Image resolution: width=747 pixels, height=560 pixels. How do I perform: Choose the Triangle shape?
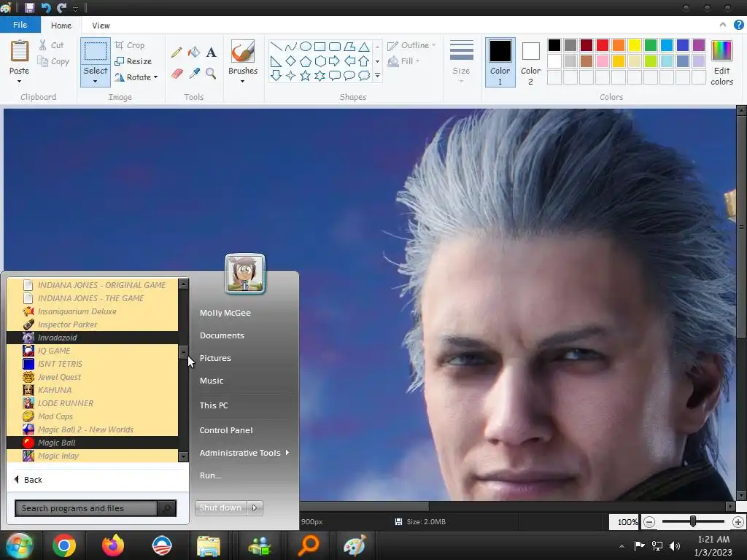tap(364, 47)
